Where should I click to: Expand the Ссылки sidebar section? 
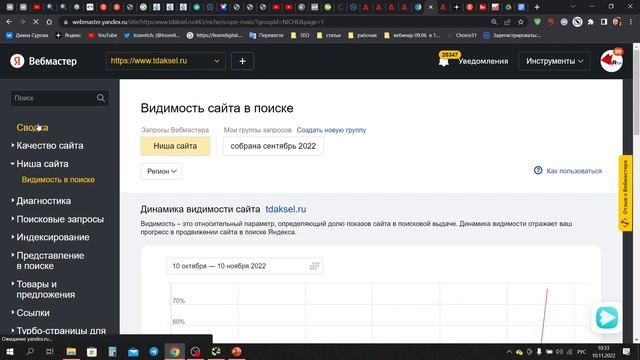point(33,313)
